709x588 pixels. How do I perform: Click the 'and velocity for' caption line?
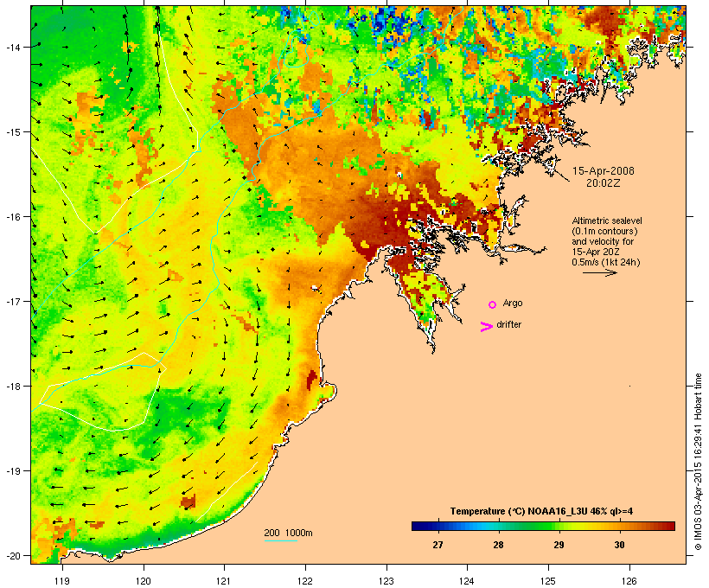(x=603, y=241)
